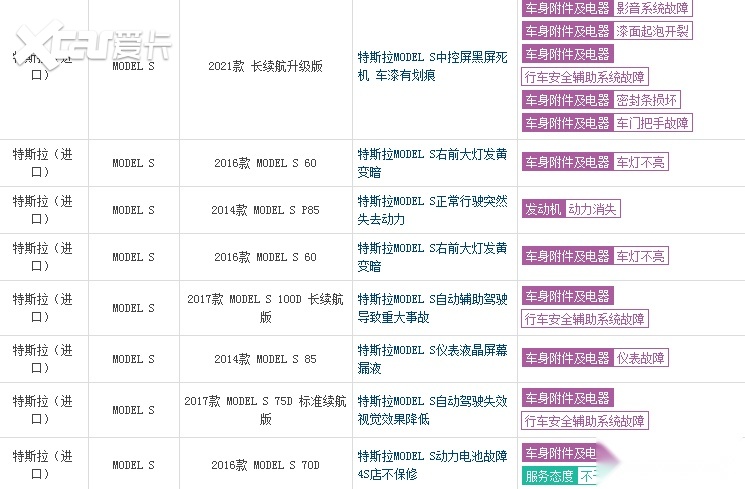The height and width of the screenshot is (489, 745).
Task: Open complaint link 自动辅助驾驶导致重大事故
Action: point(432,308)
